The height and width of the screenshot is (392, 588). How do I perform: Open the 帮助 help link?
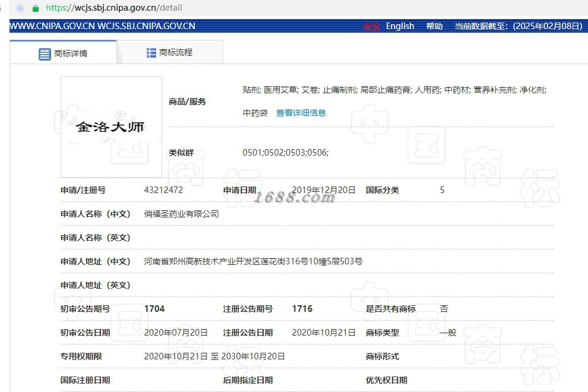(434, 26)
